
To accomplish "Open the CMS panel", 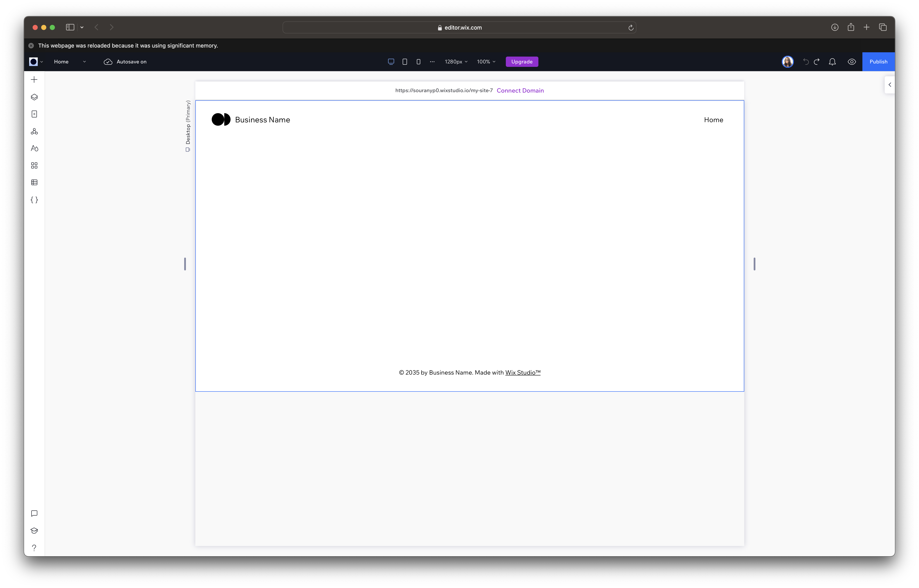I will 34,182.
